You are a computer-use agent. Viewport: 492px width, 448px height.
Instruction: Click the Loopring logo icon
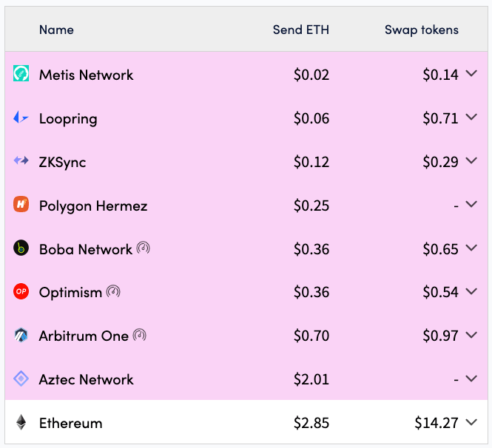[x=21, y=118]
